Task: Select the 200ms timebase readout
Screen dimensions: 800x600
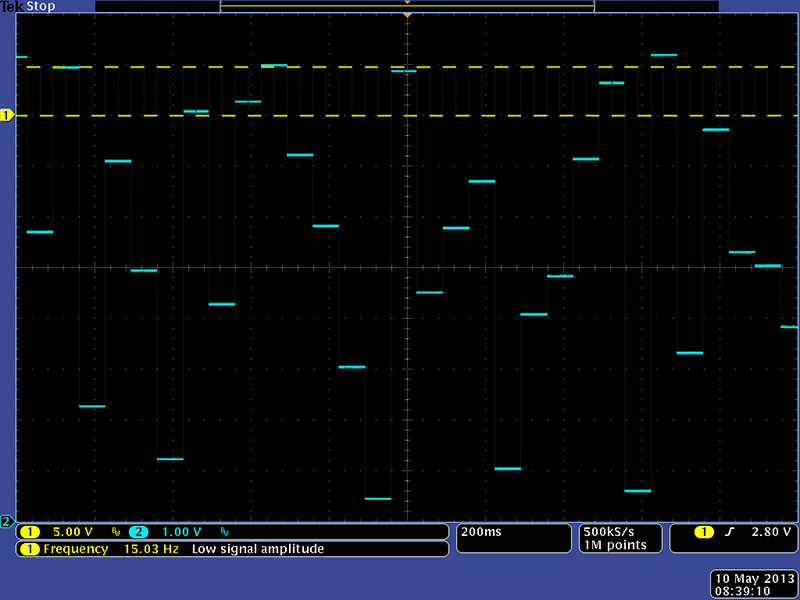Action: [x=480, y=532]
